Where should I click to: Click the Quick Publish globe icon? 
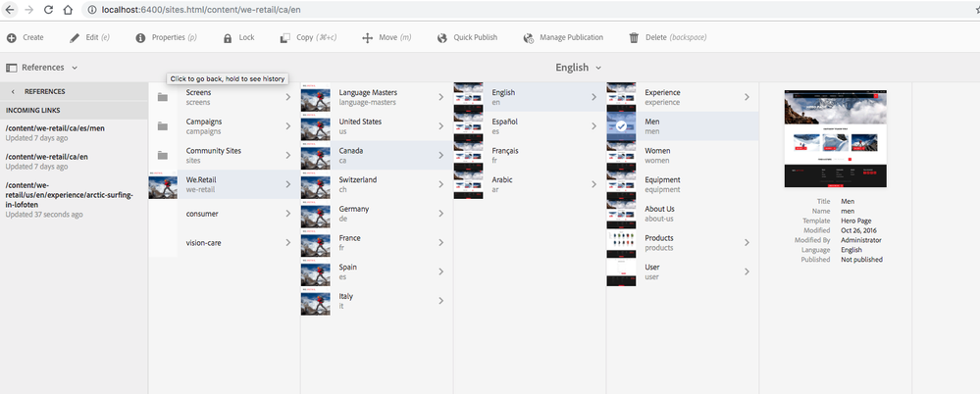coord(442,38)
